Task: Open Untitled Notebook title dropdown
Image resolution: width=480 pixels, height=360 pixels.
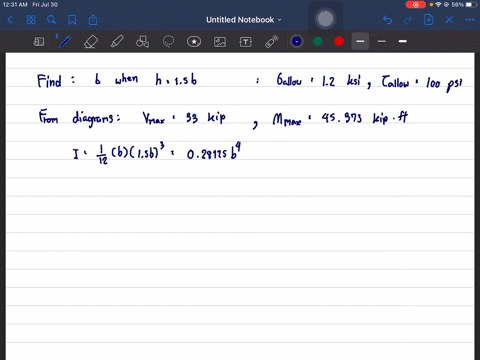Action: (x=243, y=20)
